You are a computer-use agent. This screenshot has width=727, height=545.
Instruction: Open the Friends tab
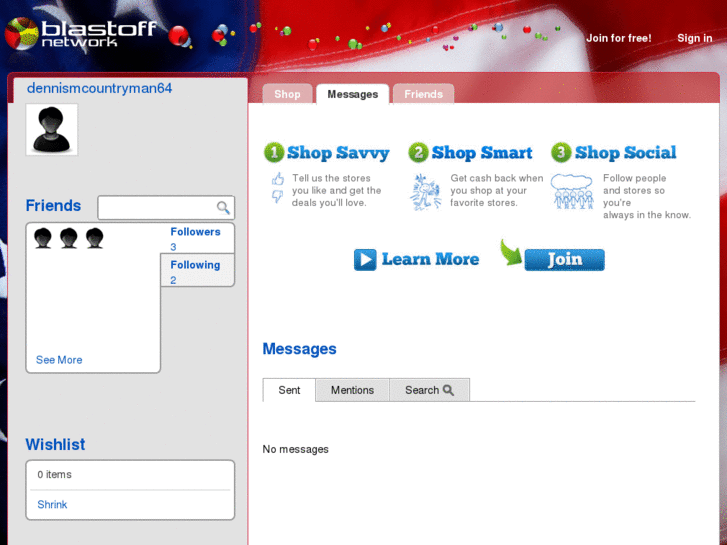[x=423, y=94]
